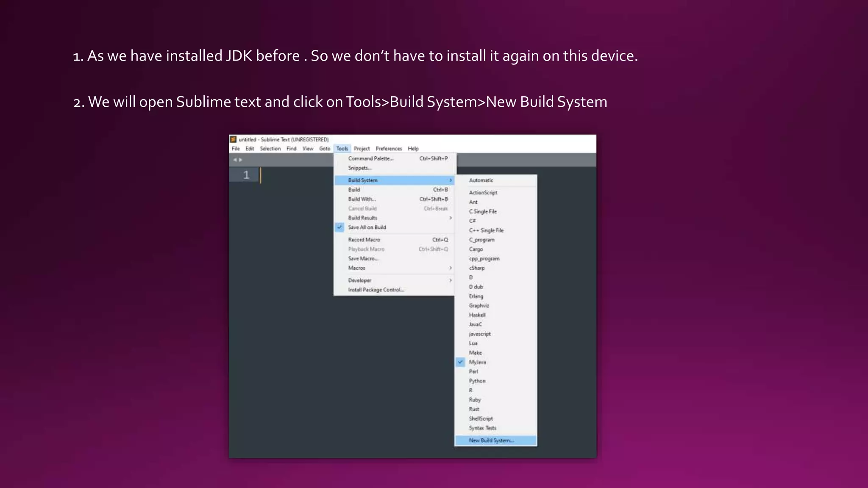Viewport: 868px width, 488px height.
Task: Select JavaC build system
Action: point(496,324)
